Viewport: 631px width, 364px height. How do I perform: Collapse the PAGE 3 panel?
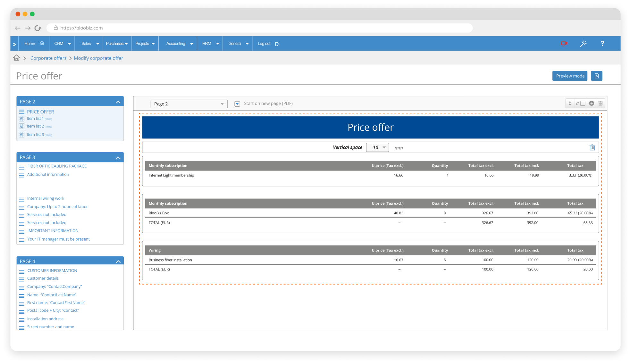(x=118, y=158)
